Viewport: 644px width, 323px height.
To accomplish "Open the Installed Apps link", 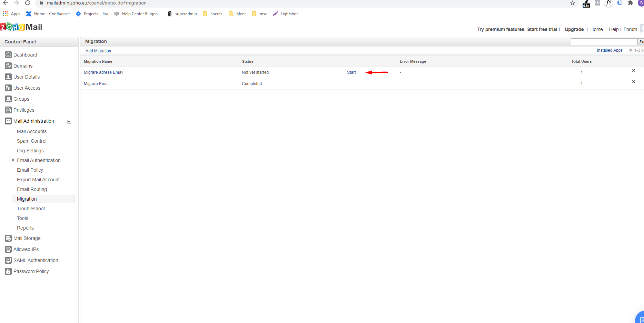I will pos(610,50).
